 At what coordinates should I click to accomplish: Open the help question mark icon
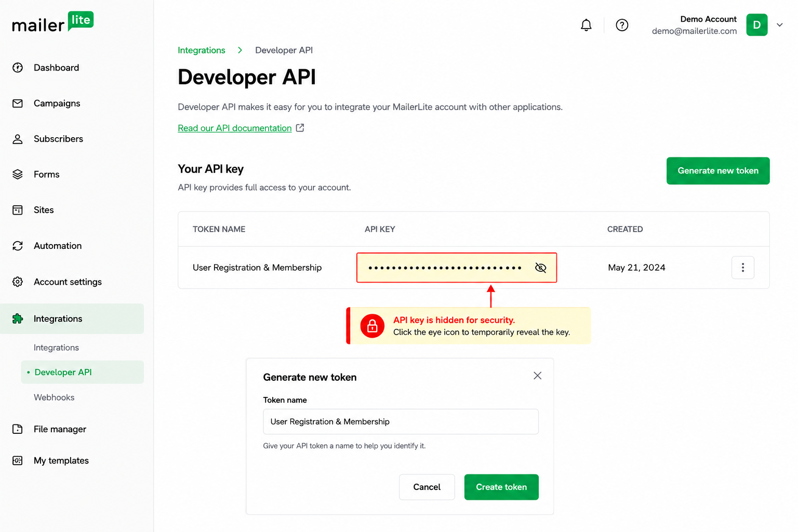point(622,25)
